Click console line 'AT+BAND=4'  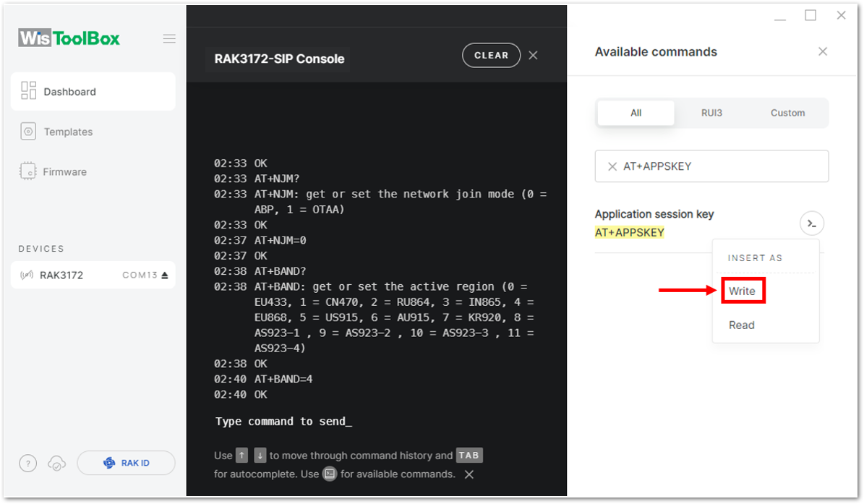pyautogui.click(x=283, y=379)
